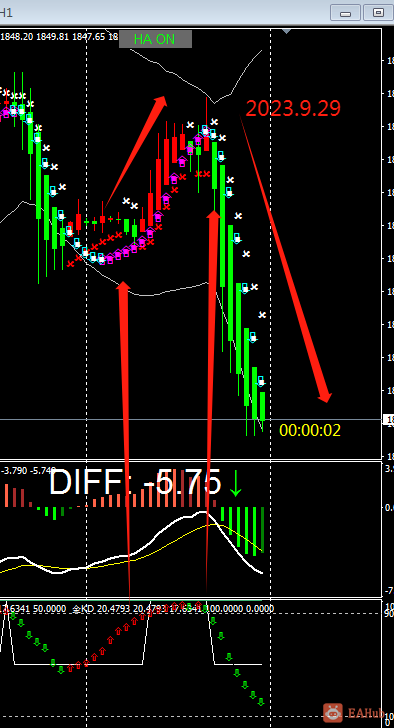Select the yellow 00:00:02 candle countdown
Viewport: 394px width, 728px height.
pyautogui.click(x=310, y=430)
